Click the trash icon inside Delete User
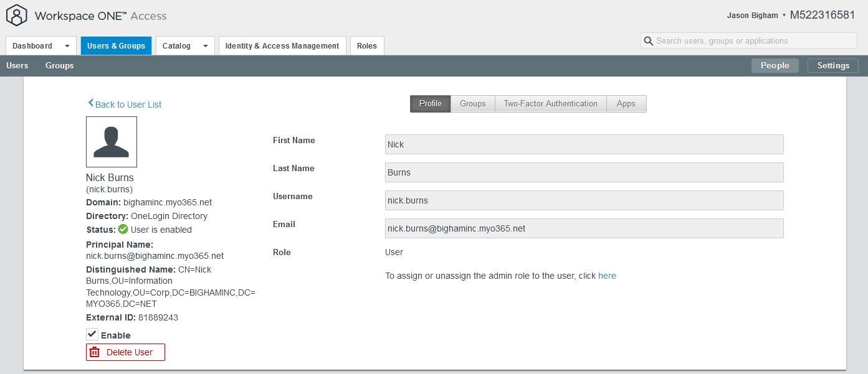The height and width of the screenshot is (374, 868). [x=95, y=352]
